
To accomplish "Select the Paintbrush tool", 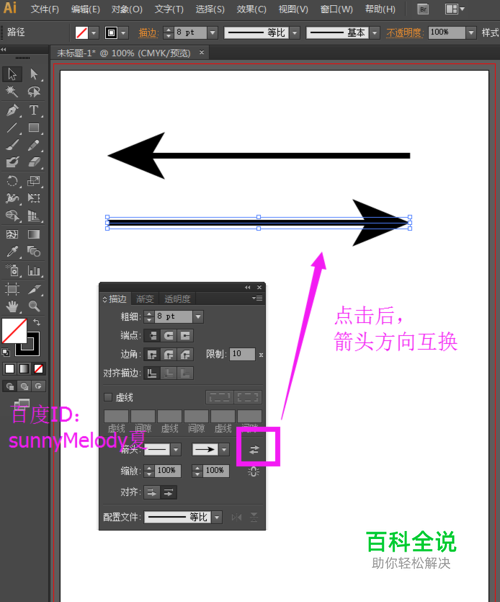I will click(12, 145).
